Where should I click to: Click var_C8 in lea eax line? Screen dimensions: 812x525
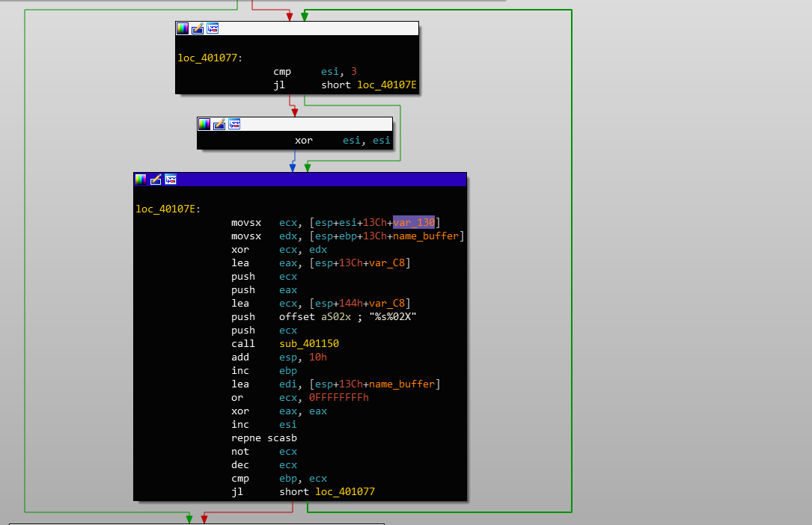click(387, 262)
